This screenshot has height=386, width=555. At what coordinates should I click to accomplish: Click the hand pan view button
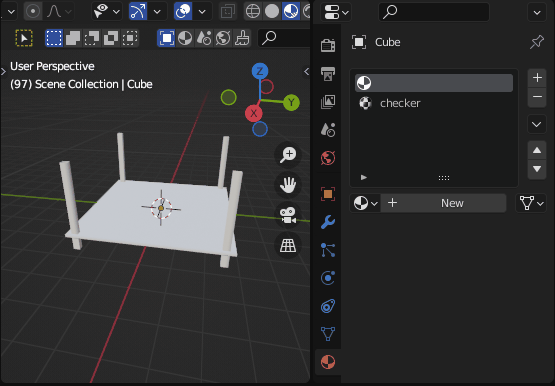pyautogui.click(x=288, y=185)
